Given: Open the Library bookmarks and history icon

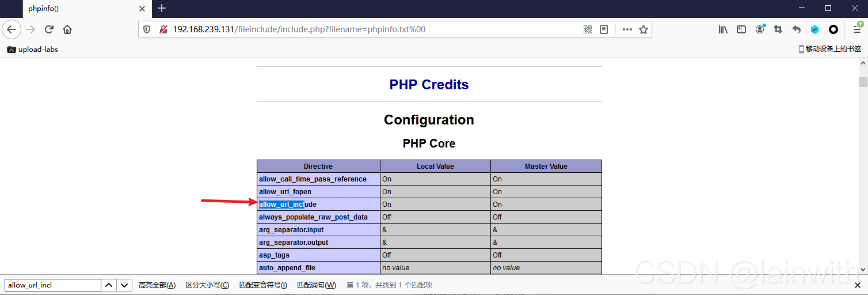Looking at the screenshot, I should point(723,29).
